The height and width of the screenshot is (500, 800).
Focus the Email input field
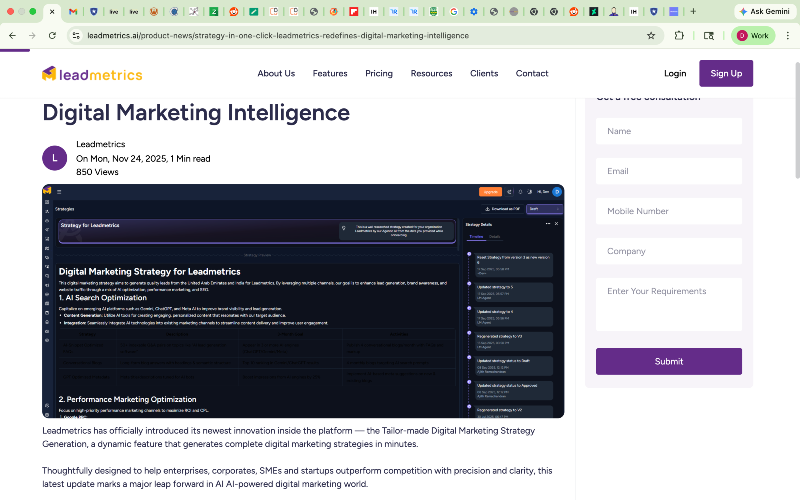pos(669,171)
